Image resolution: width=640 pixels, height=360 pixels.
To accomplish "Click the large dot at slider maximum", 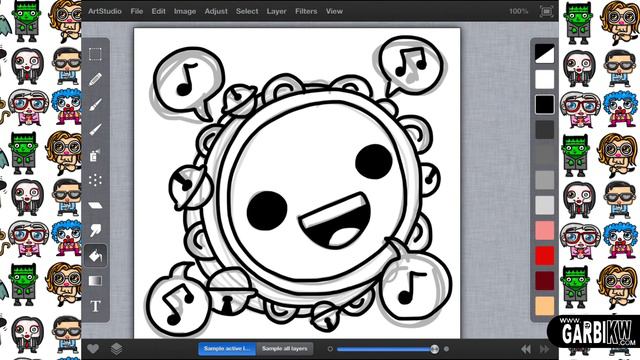I will 447,349.
